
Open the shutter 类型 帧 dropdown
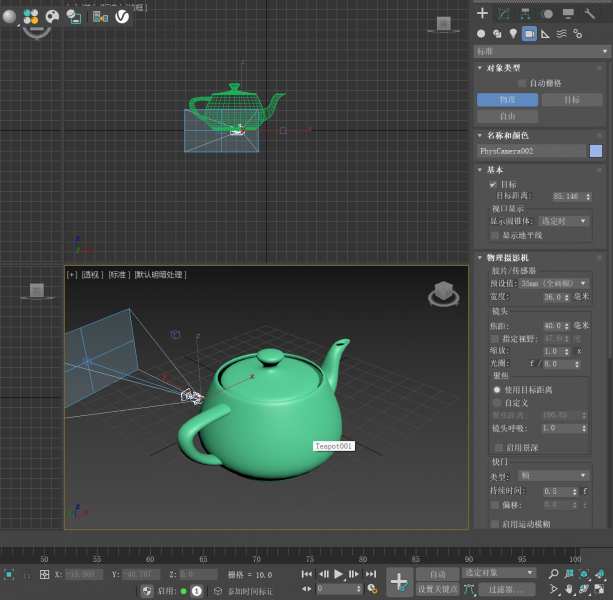553,475
